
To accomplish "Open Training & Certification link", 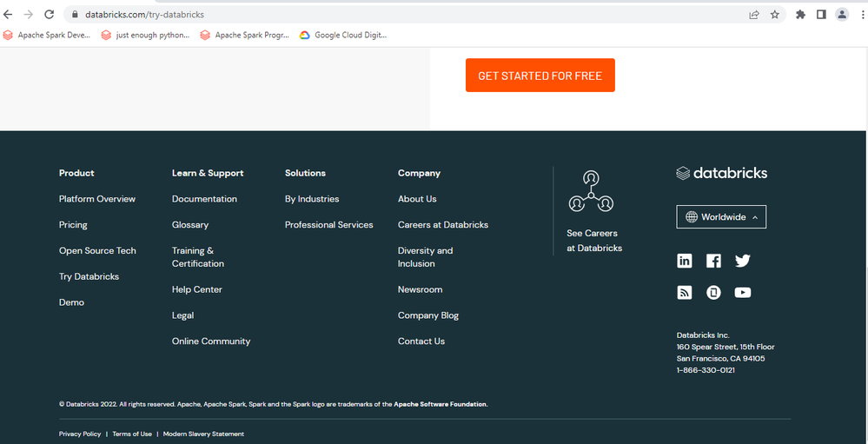I will click(198, 257).
